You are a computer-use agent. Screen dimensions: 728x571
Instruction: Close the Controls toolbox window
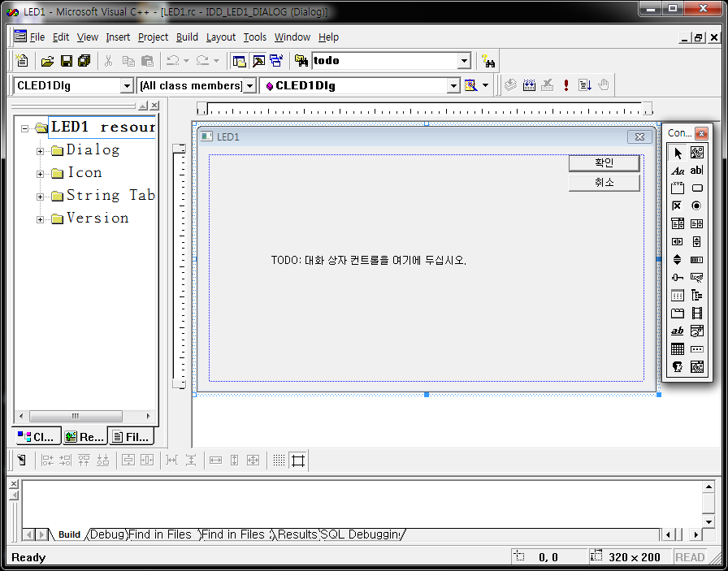tap(701, 133)
